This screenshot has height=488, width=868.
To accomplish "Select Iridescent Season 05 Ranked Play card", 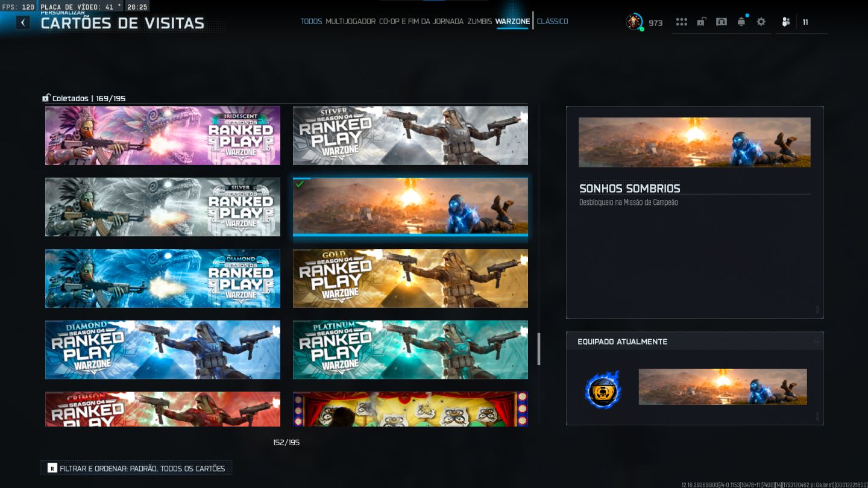I will [163, 136].
